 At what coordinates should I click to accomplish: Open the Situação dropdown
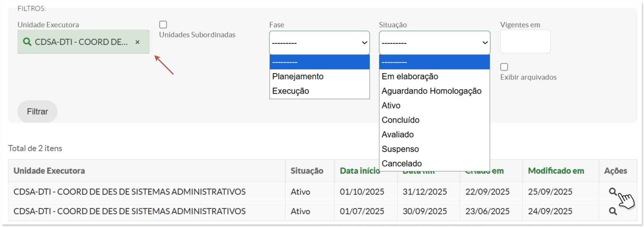click(435, 43)
